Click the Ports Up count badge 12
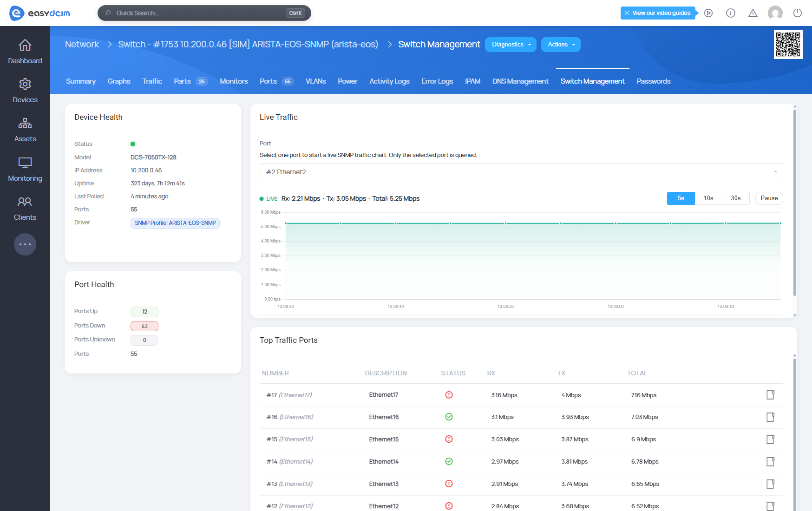 point(144,312)
